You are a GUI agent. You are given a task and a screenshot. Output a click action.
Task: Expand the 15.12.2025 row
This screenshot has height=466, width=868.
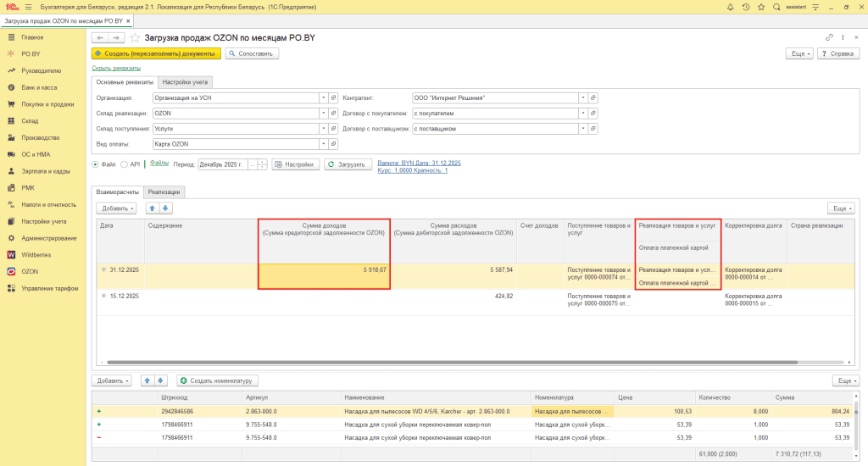point(103,296)
